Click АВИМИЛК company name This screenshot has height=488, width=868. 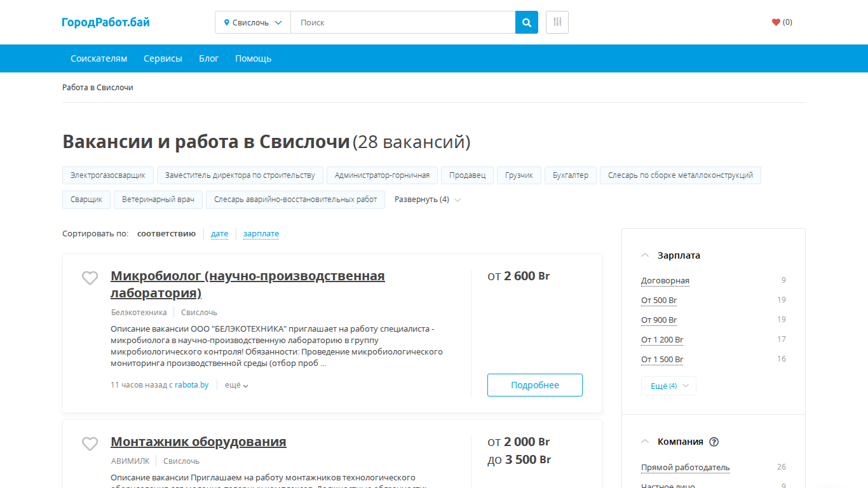pos(130,461)
